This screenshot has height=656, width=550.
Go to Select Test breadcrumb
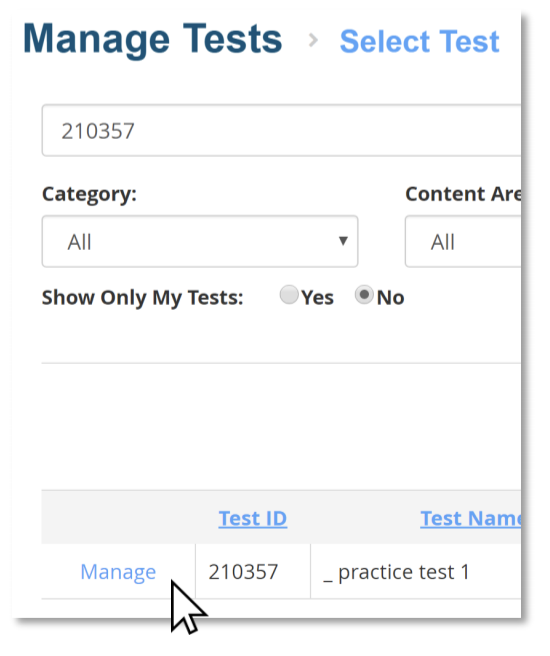(x=420, y=41)
